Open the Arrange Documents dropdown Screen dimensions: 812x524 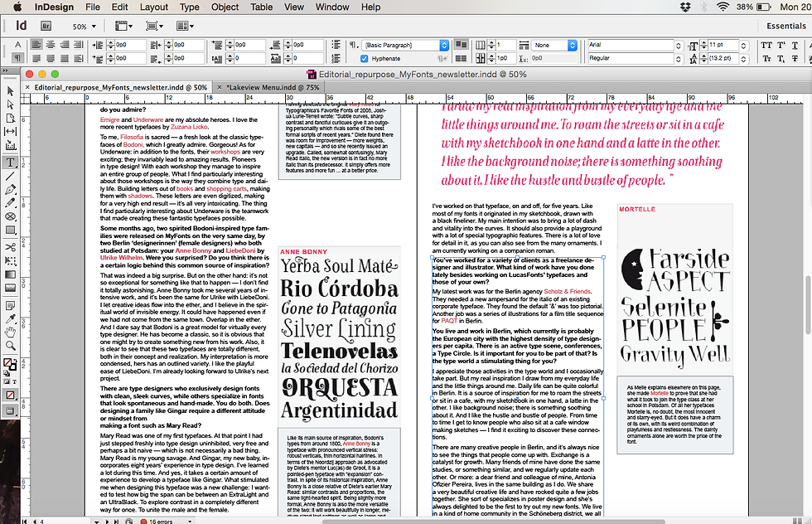coord(185,26)
